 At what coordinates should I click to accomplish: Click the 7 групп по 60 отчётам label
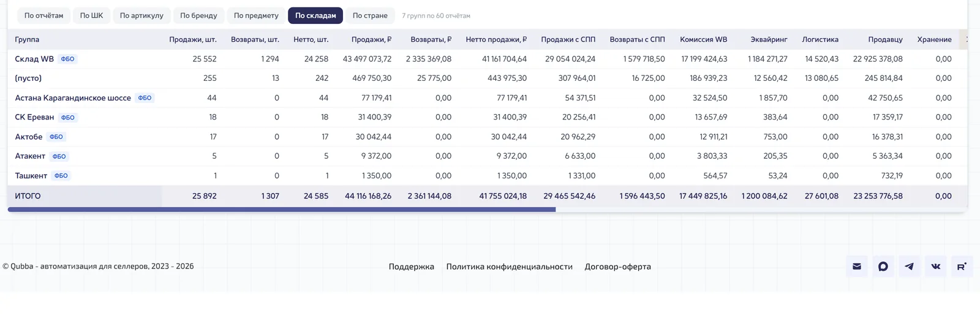click(x=436, y=16)
